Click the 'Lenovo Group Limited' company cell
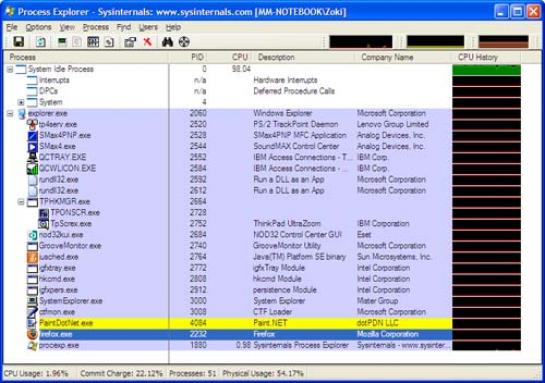The image size is (545, 383). [x=393, y=124]
